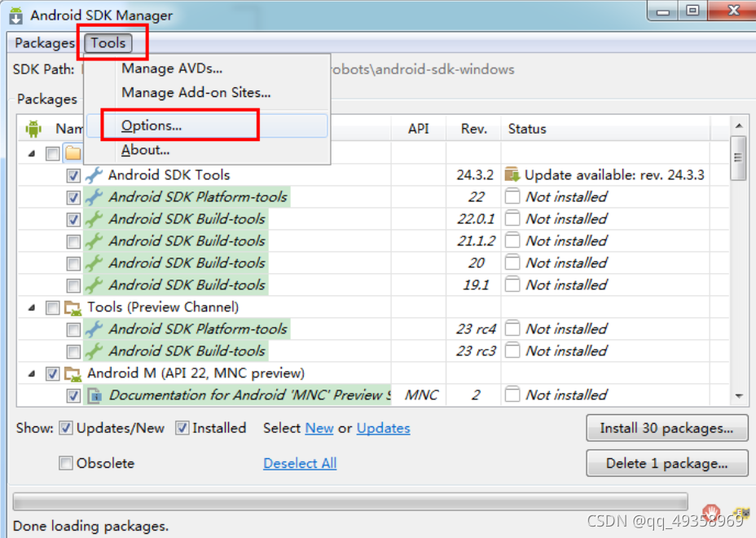Click the Tools (Preview Channel) folder icon
756x538 pixels.
coord(74,307)
